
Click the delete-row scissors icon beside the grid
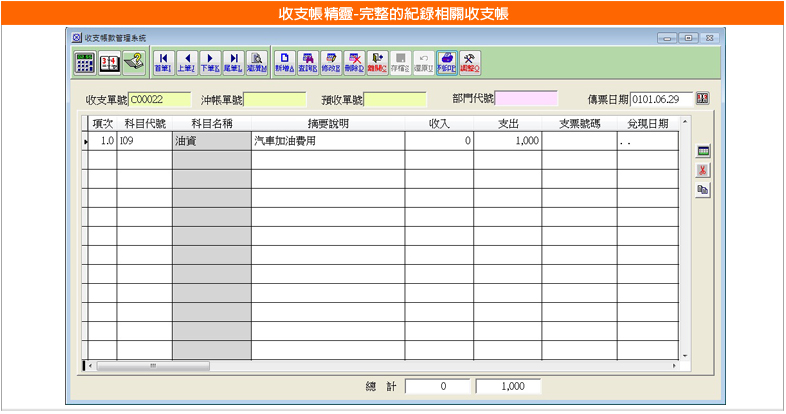(x=703, y=169)
